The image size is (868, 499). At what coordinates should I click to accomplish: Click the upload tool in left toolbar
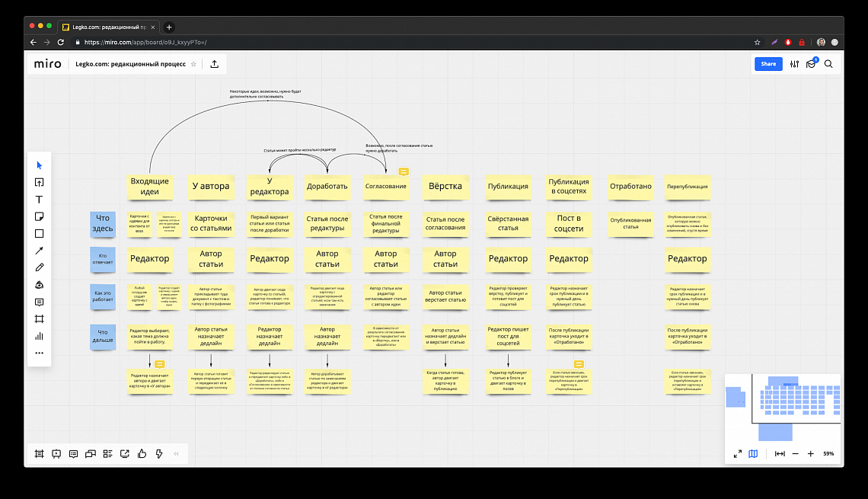pos(40,182)
